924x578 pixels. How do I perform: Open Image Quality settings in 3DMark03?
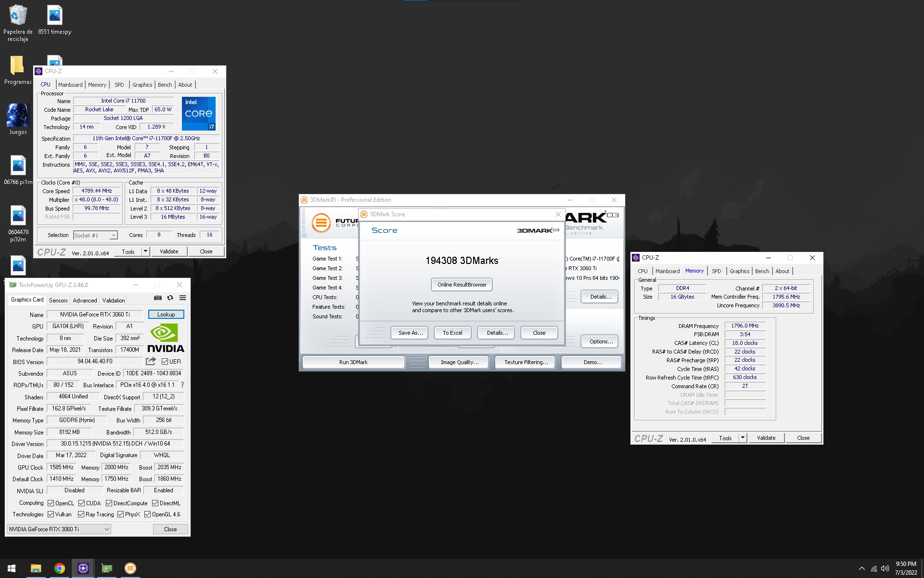coord(460,362)
